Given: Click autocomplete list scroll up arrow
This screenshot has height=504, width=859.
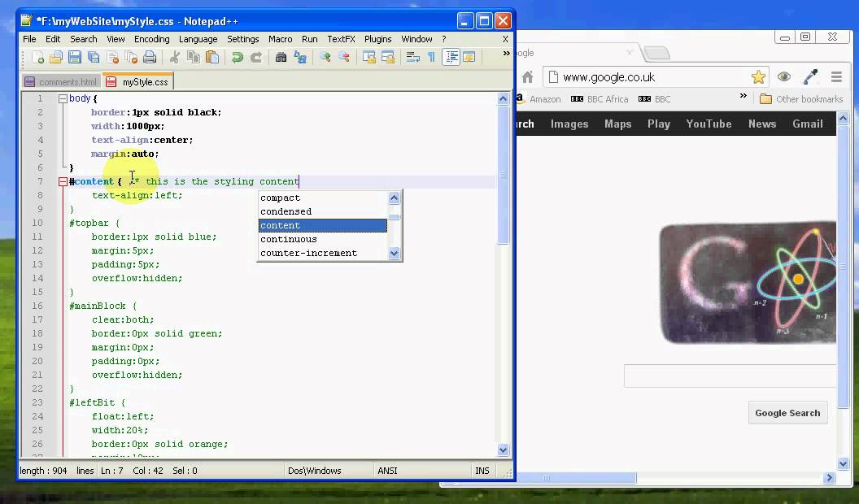Looking at the screenshot, I should (394, 198).
